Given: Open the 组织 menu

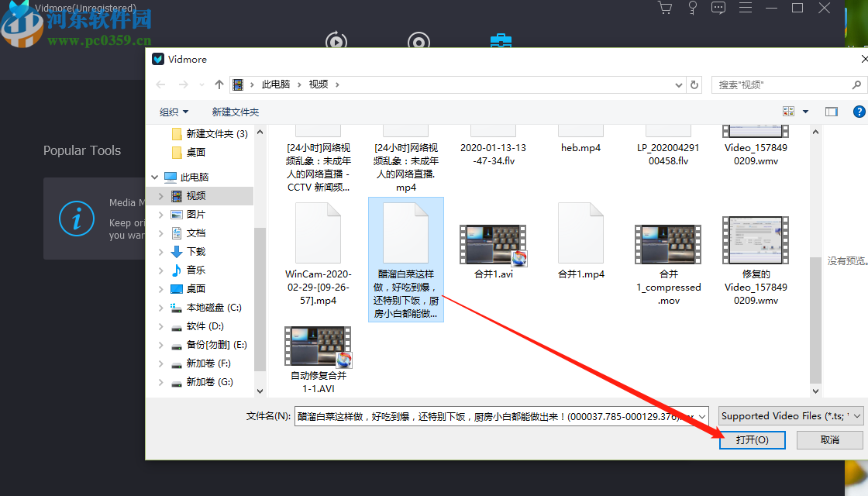Looking at the screenshot, I should (174, 112).
